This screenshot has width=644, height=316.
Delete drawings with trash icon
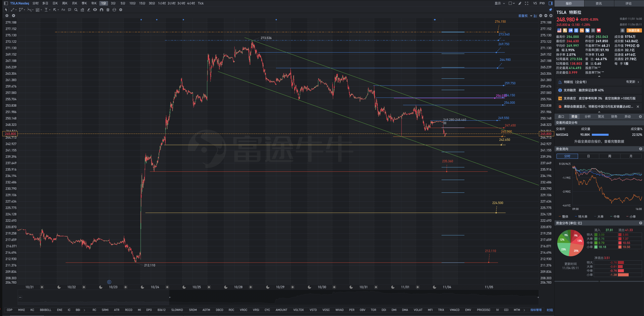pos(108,10)
